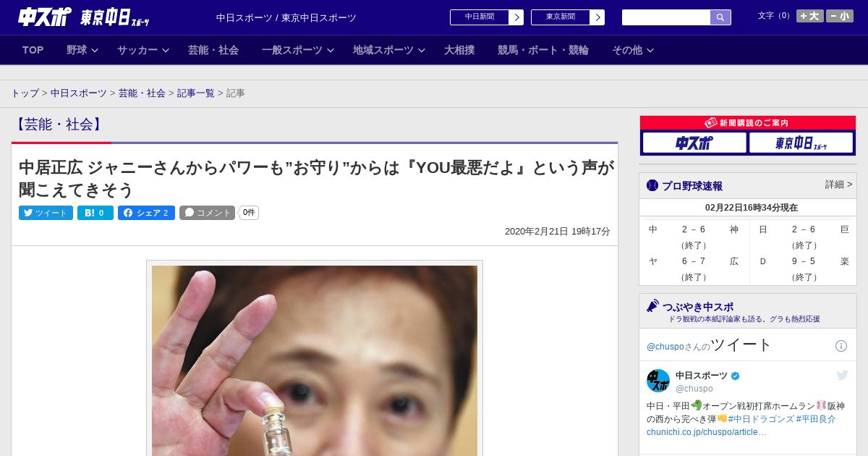The height and width of the screenshot is (456, 868).
Task: Click the article headline text
Action: pyautogui.click(x=316, y=179)
